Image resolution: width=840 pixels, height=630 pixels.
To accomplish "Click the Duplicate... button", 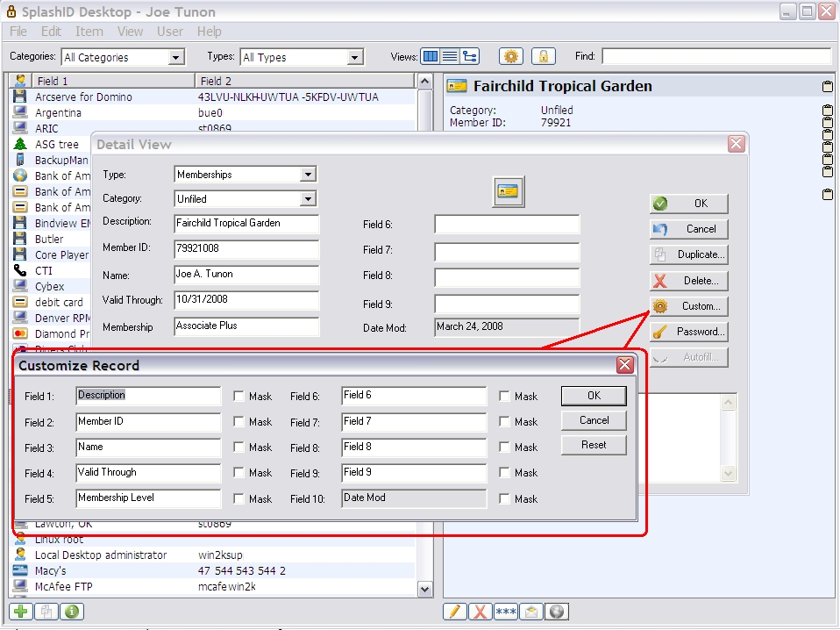I will pyautogui.click(x=689, y=254).
